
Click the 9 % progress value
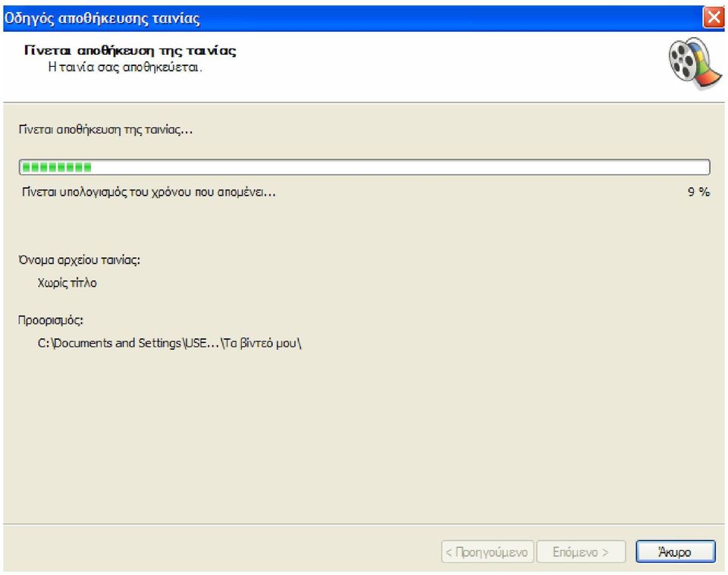(698, 192)
